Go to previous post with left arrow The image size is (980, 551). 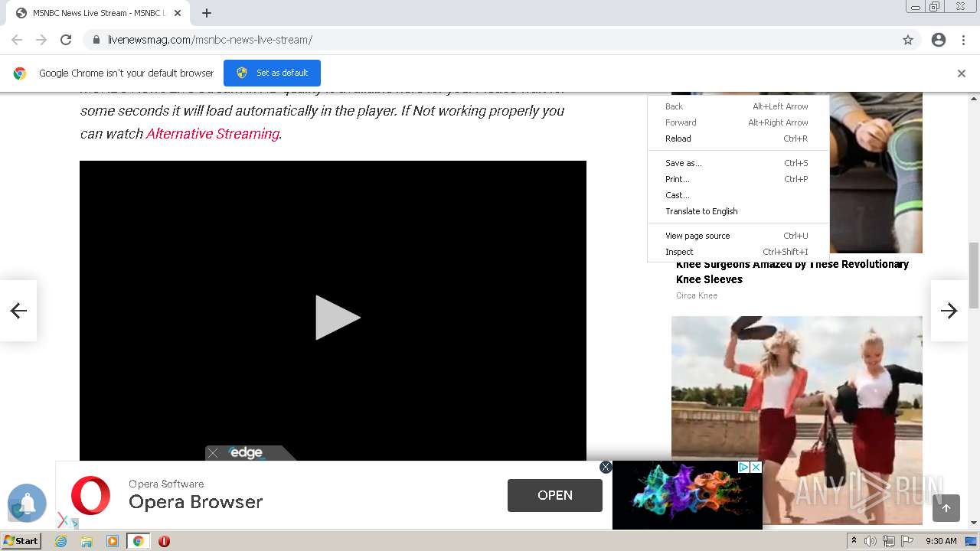[x=18, y=310]
